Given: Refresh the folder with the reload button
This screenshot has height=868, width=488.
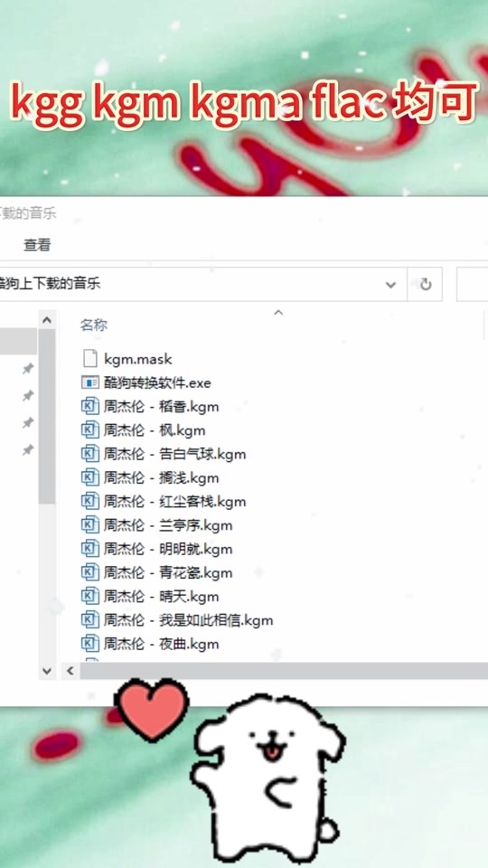Looking at the screenshot, I should (x=426, y=285).
